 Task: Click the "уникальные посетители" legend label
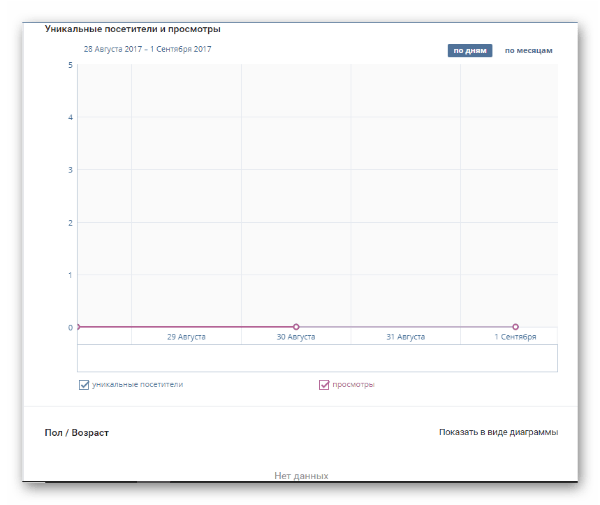[137, 384]
